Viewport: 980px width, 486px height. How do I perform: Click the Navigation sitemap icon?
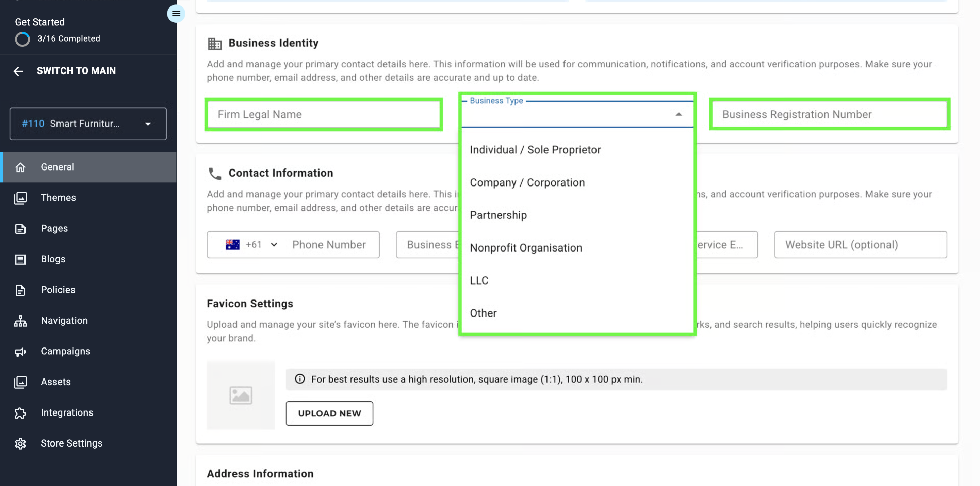tap(20, 321)
